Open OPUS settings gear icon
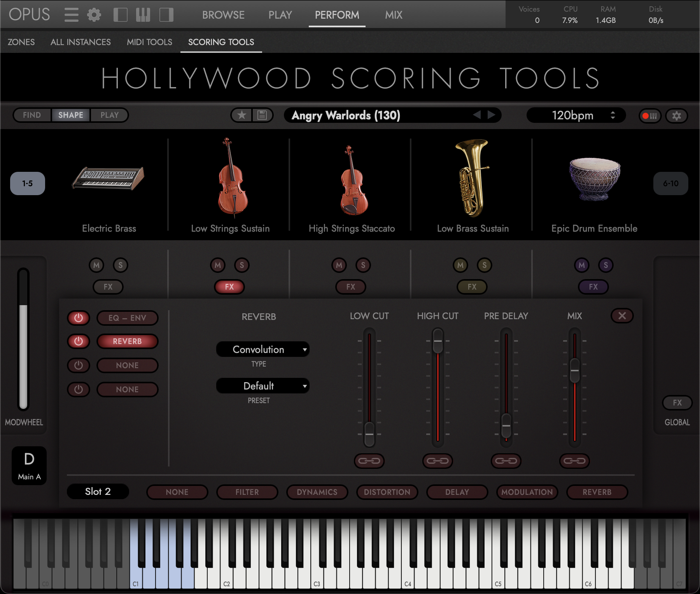The height and width of the screenshot is (594, 700). coord(94,15)
